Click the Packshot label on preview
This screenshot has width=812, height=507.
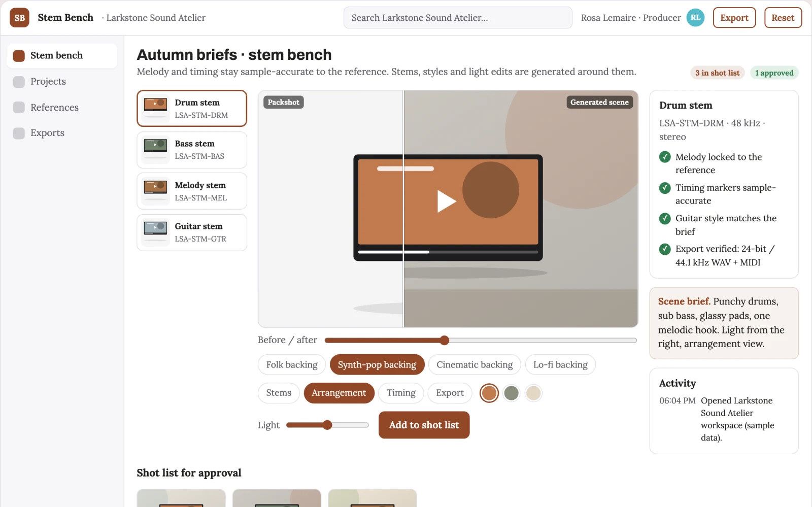284,102
